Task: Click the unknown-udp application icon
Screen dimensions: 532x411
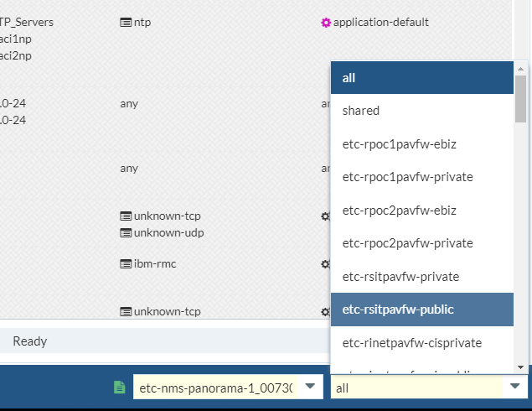Action: [126, 232]
